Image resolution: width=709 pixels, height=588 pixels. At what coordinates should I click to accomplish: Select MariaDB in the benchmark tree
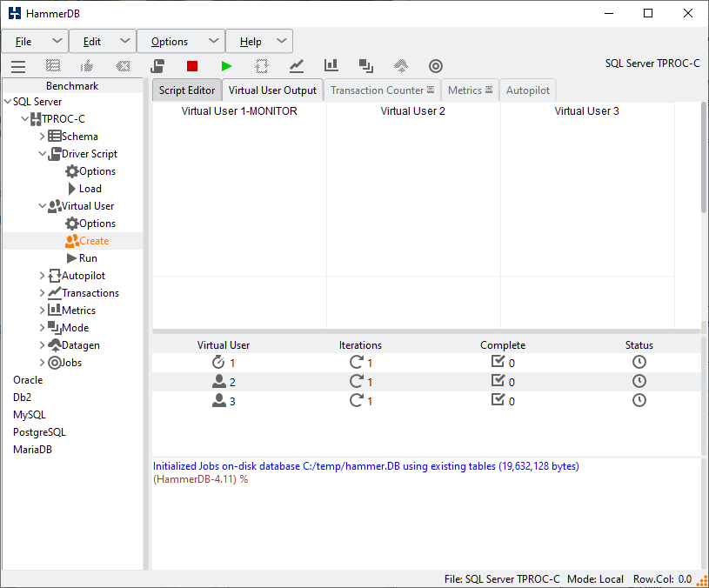[32, 449]
